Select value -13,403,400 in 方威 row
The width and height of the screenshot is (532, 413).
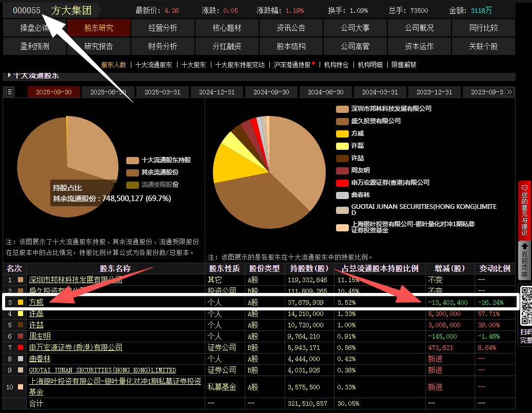448,302
